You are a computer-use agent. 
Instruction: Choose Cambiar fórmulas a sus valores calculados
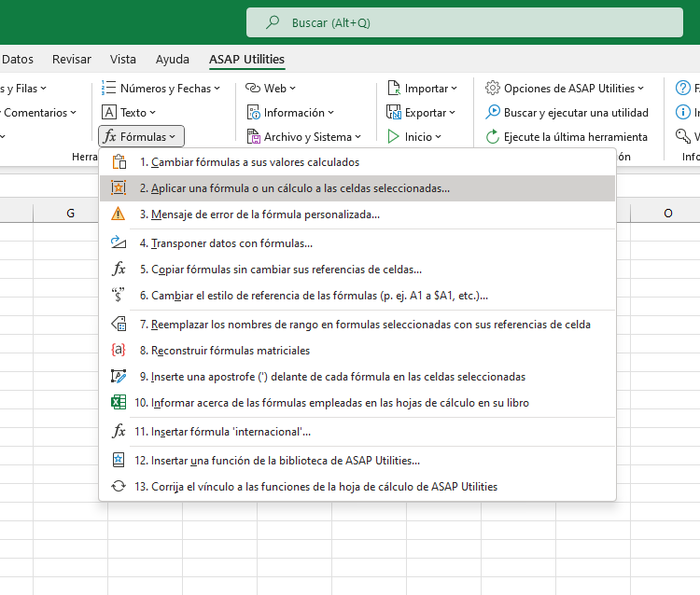coord(357,162)
